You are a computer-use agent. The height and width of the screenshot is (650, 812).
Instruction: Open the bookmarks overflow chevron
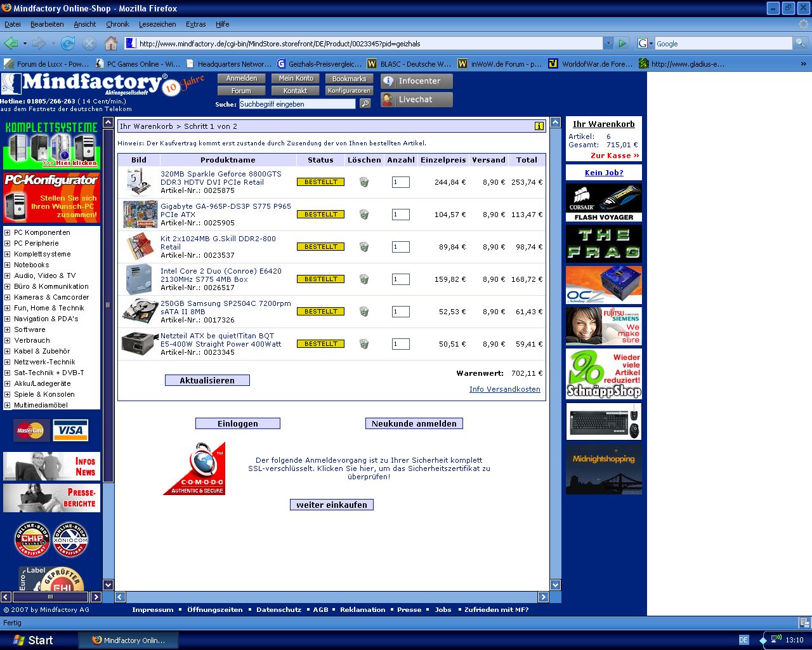pos(803,63)
